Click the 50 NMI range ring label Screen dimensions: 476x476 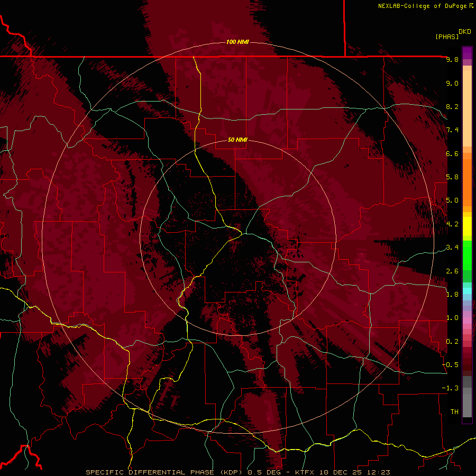point(237,140)
